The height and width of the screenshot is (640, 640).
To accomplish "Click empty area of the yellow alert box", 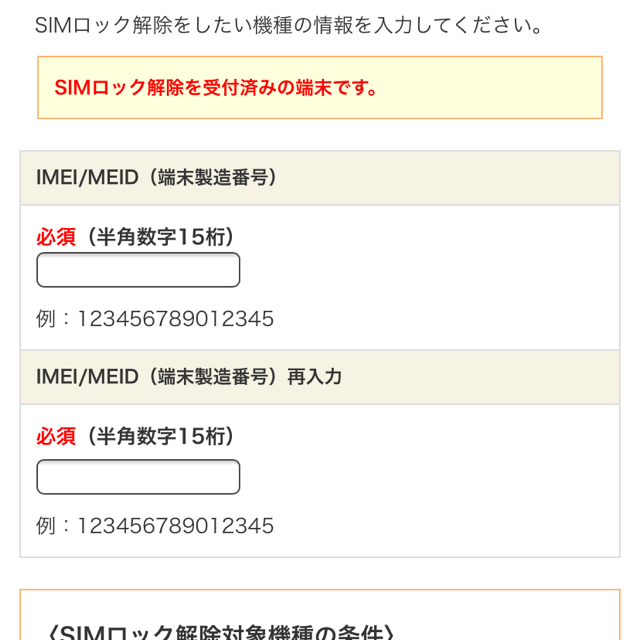I will point(490,87).
